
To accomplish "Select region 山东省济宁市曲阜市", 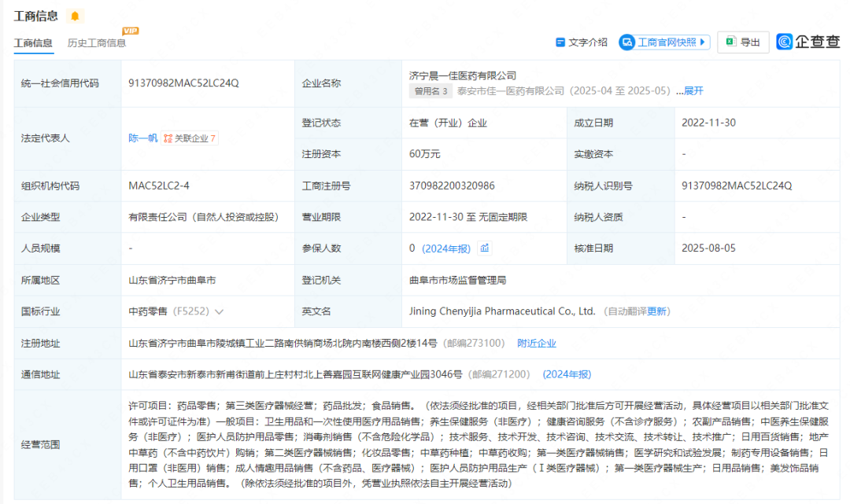I will (x=172, y=281).
